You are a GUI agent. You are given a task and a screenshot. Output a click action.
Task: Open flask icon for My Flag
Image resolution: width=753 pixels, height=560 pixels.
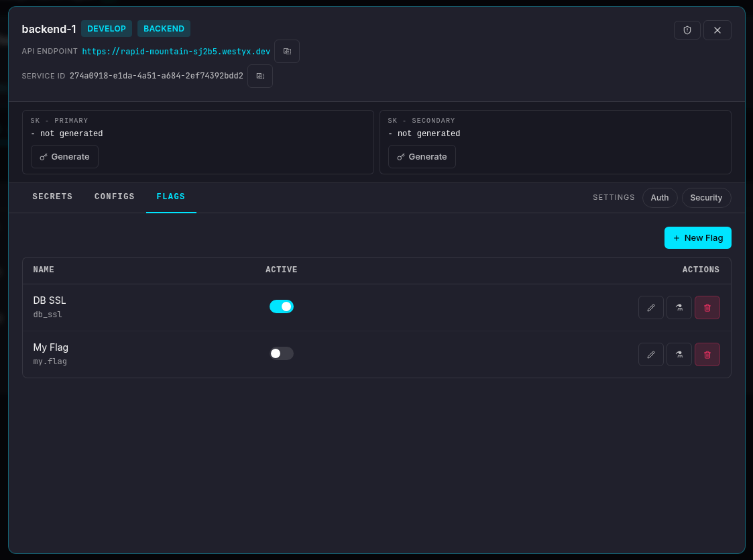(x=679, y=355)
